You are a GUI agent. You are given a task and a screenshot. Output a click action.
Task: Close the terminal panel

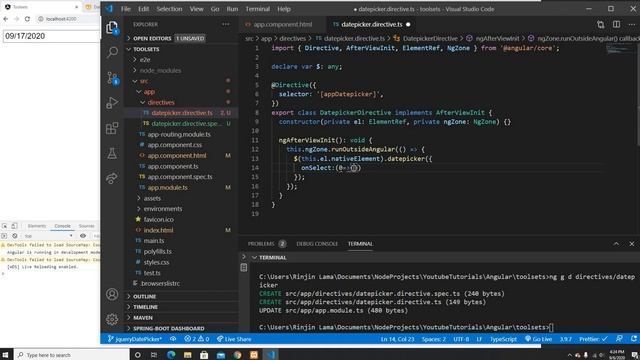click(x=632, y=244)
